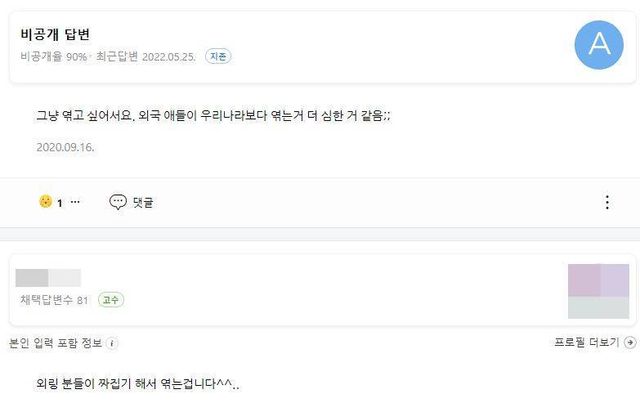The height and width of the screenshot is (412, 640).
Task: Click the blue "A" profile avatar
Action: coord(599,44)
